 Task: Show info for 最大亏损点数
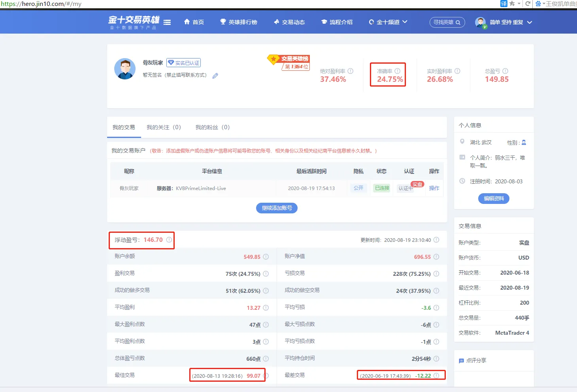click(436, 325)
